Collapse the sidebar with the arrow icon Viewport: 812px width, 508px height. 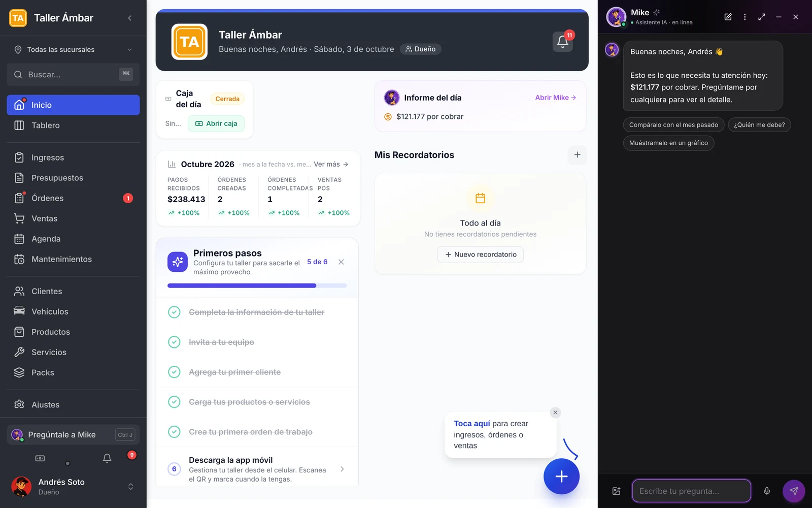(130, 18)
